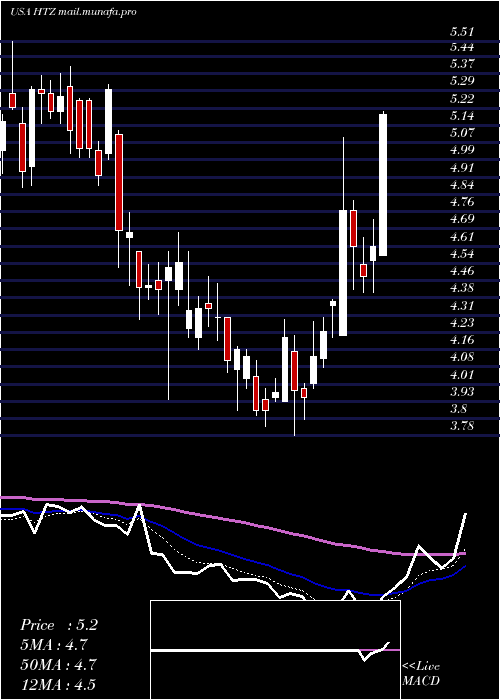The width and height of the screenshot is (500, 700).
Task: Click the 5.22 price axis label
Action: tap(461, 99)
